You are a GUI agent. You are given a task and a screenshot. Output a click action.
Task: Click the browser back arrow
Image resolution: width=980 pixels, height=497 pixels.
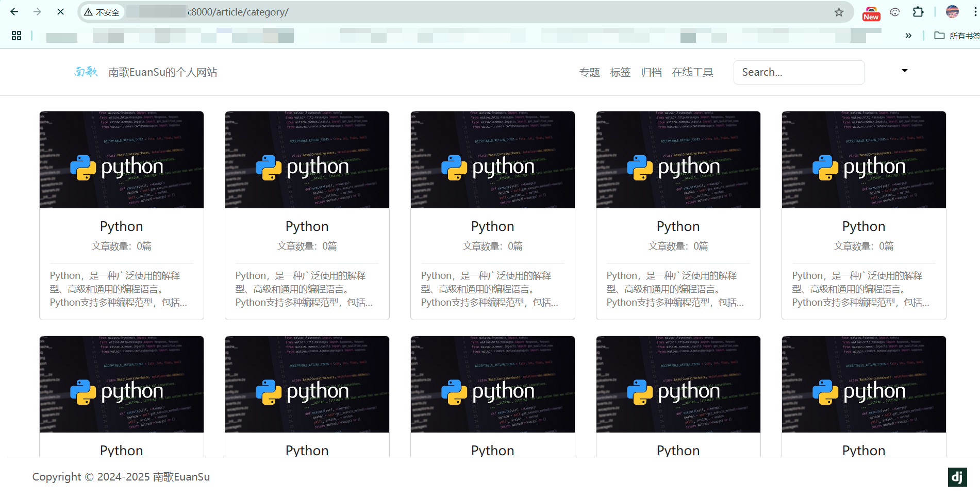pyautogui.click(x=14, y=12)
